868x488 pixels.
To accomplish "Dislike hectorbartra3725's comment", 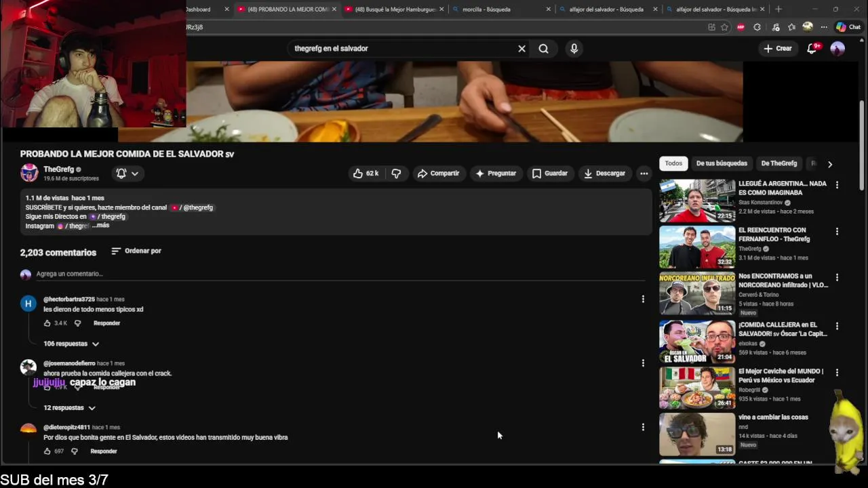I will 77,323.
